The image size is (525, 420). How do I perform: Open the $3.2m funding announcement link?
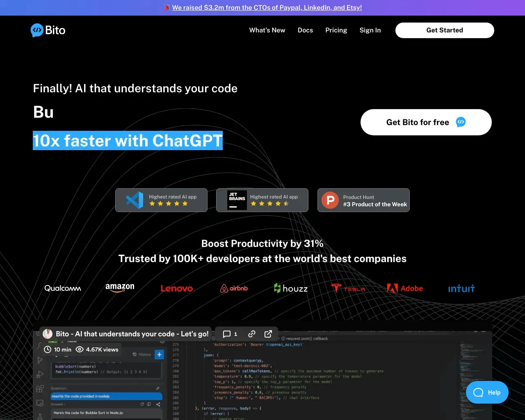click(267, 7)
